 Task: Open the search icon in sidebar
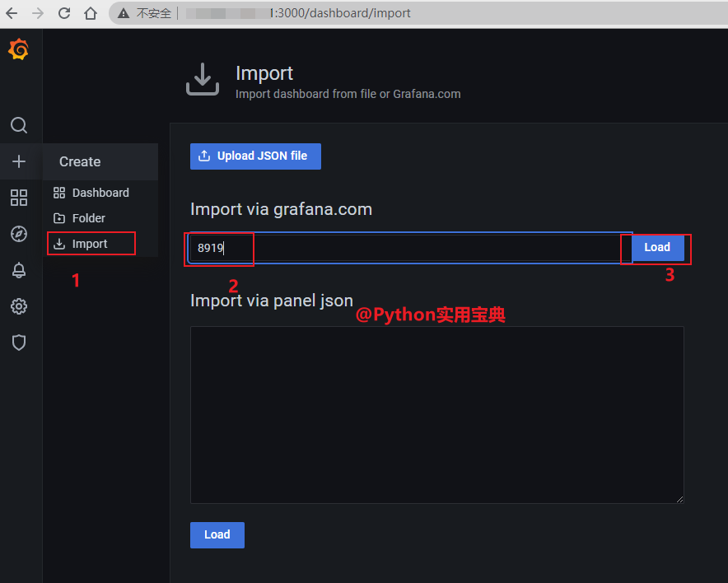[18, 125]
